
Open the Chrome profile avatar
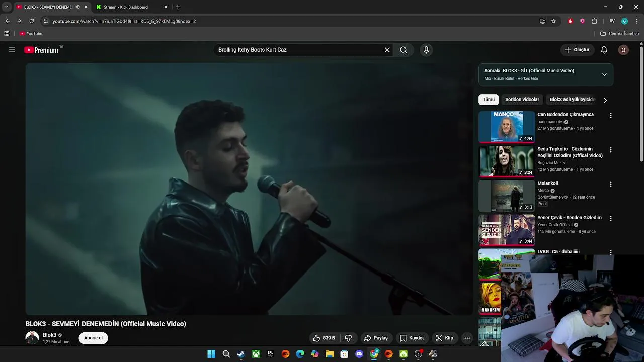tap(624, 21)
